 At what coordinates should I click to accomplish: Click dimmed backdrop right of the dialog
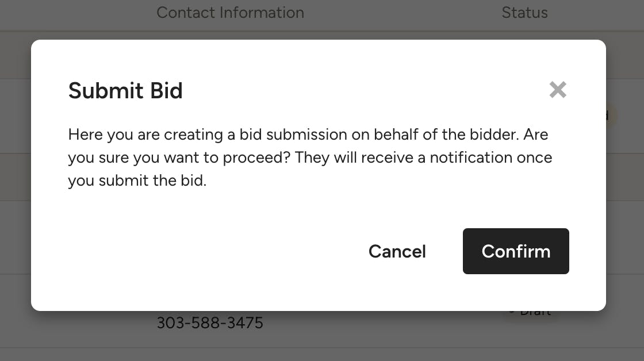tap(626, 230)
